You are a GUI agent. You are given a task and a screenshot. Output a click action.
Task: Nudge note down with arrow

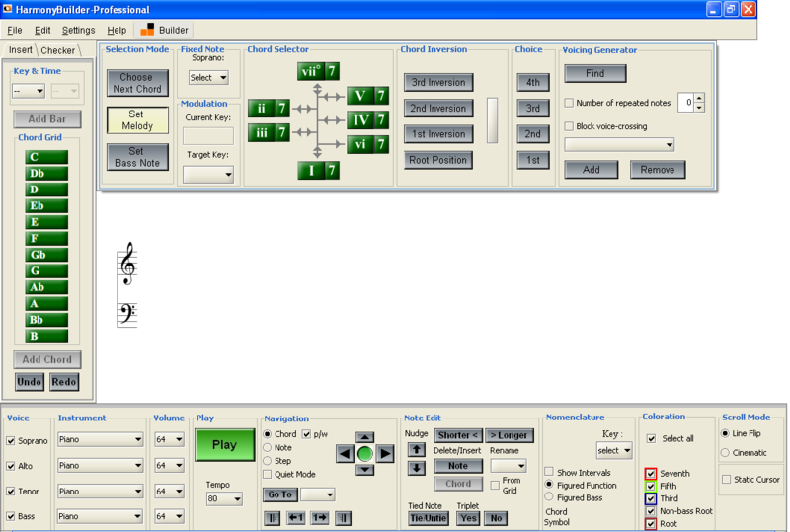(416, 468)
